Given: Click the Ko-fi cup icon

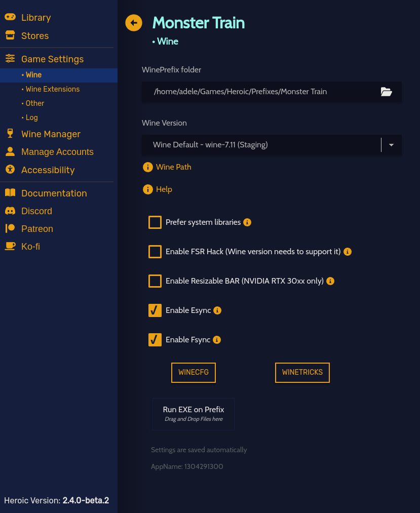Looking at the screenshot, I should point(10,246).
